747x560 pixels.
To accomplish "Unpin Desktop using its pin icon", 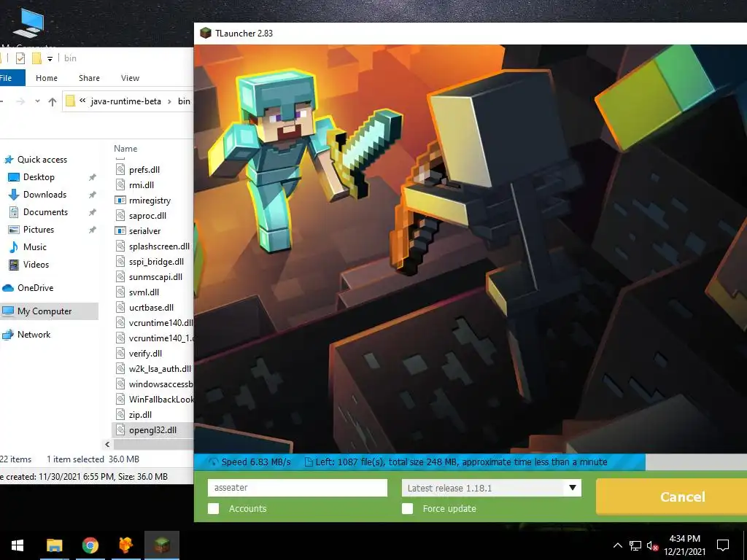I will (x=93, y=177).
